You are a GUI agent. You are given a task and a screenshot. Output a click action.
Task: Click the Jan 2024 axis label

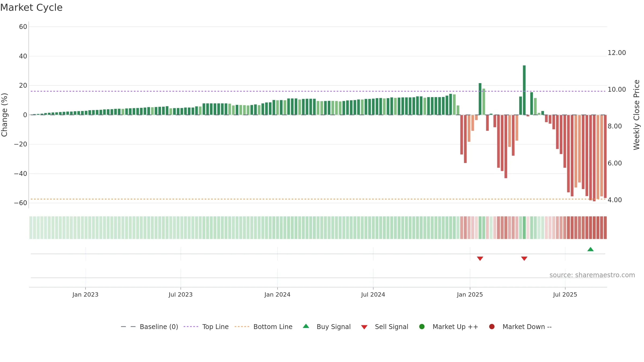click(x=277, y=295)
